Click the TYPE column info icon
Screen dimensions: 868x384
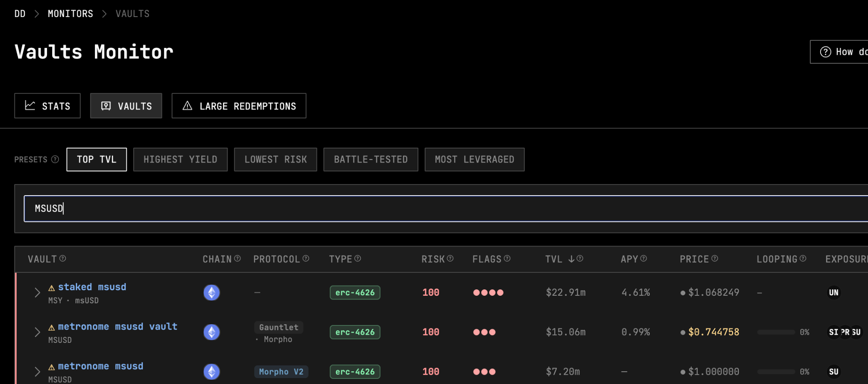point(358,258)
